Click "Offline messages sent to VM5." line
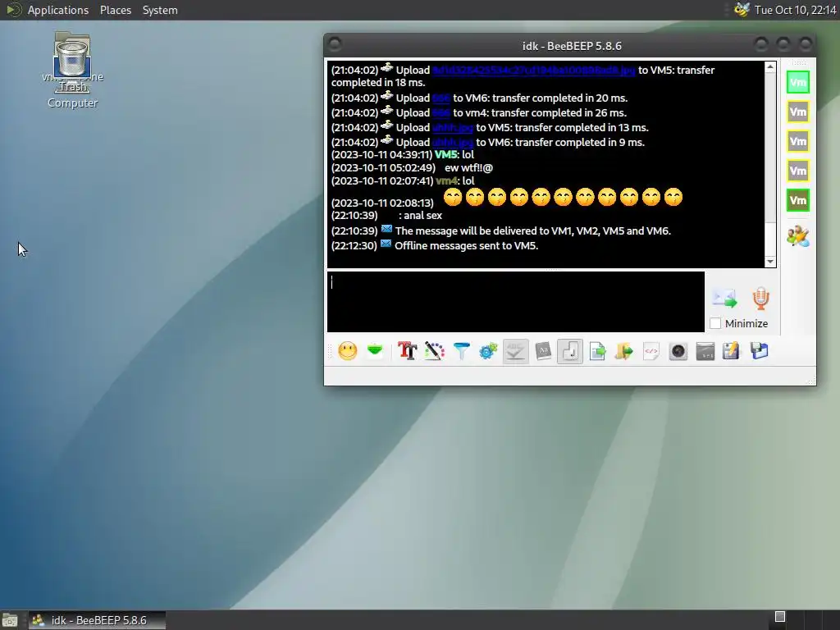 pyautogui.click(x=466, y=246)
